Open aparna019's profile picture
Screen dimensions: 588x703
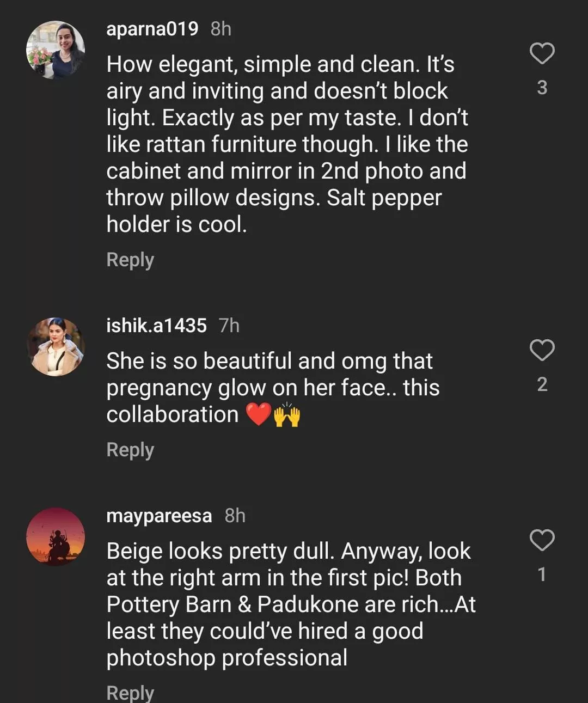[x=56, y=50]
